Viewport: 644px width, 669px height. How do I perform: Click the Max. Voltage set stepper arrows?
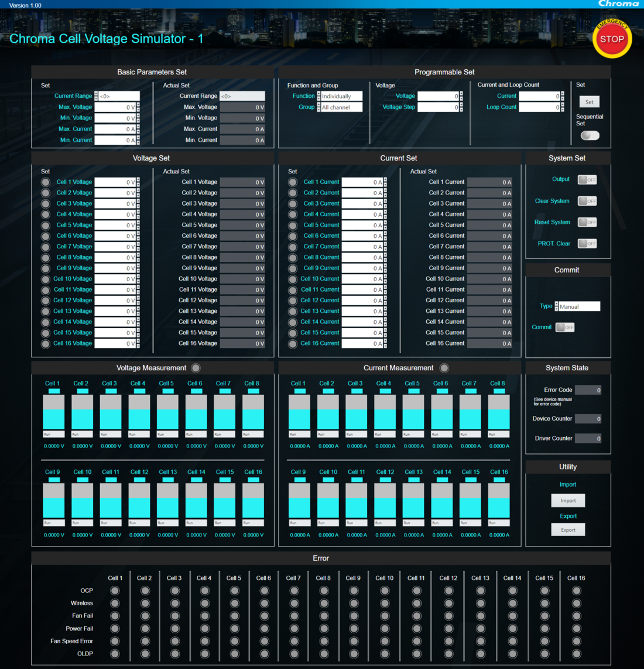pos(138,107)
